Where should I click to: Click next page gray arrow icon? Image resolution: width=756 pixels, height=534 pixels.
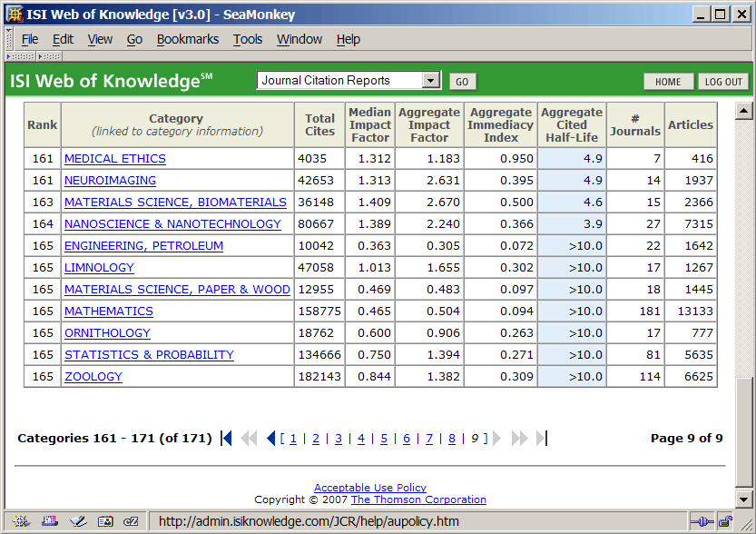497,438
